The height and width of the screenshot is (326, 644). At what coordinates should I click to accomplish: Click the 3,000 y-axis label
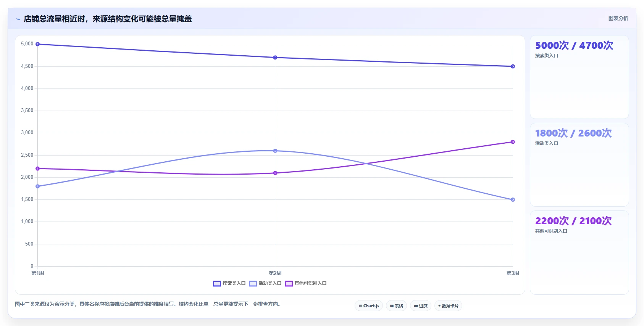coord(27,133)
